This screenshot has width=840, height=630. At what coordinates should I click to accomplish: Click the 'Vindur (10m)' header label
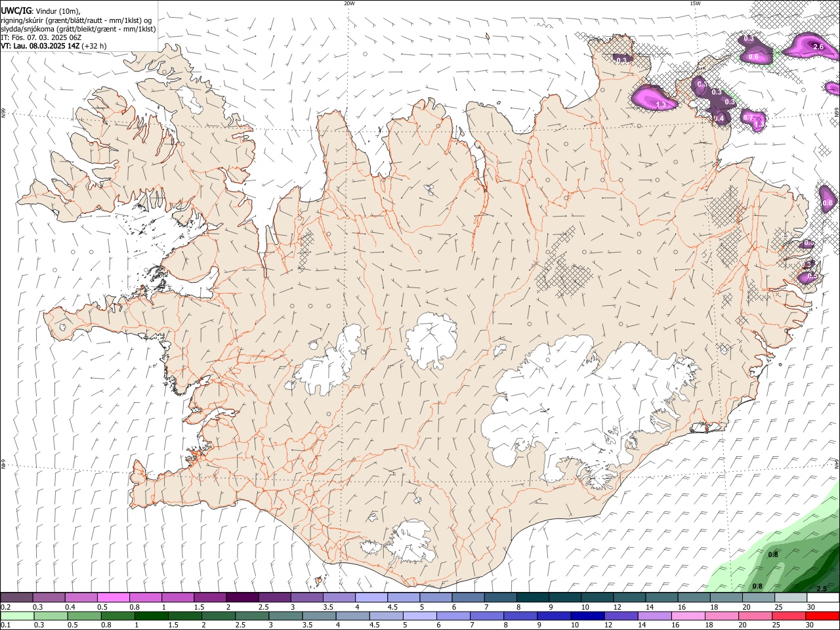click(x=57, y=11)
